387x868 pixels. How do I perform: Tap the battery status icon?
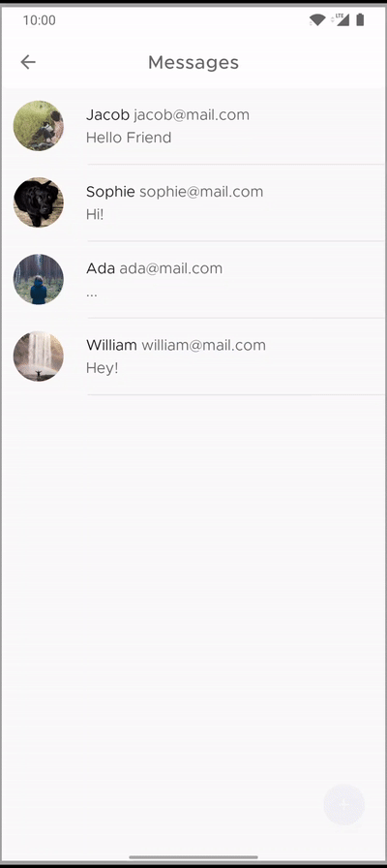click(360, 20)
